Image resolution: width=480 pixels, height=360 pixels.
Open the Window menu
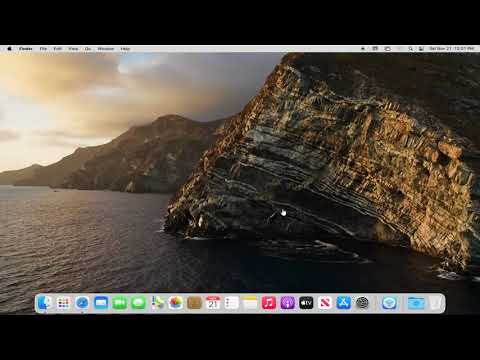[x=106, y=49]
